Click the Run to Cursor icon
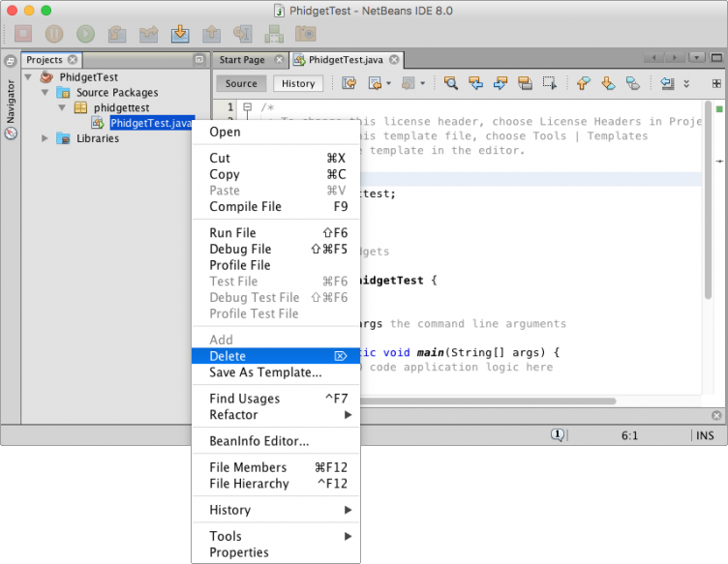This screenshot has width=728, height=564. point(242,34)
